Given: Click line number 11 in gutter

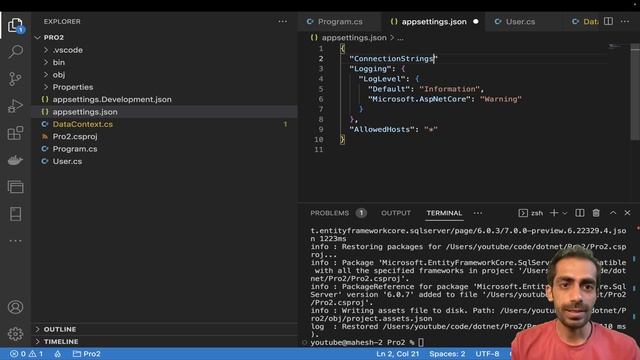Looking at the screenshot, I should click(319, 149).
